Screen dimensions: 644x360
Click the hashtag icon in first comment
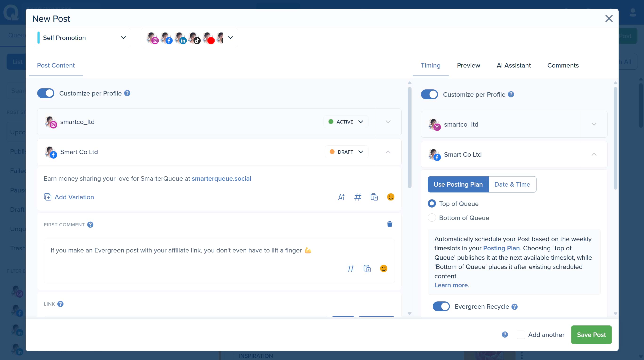click(351, 268)
